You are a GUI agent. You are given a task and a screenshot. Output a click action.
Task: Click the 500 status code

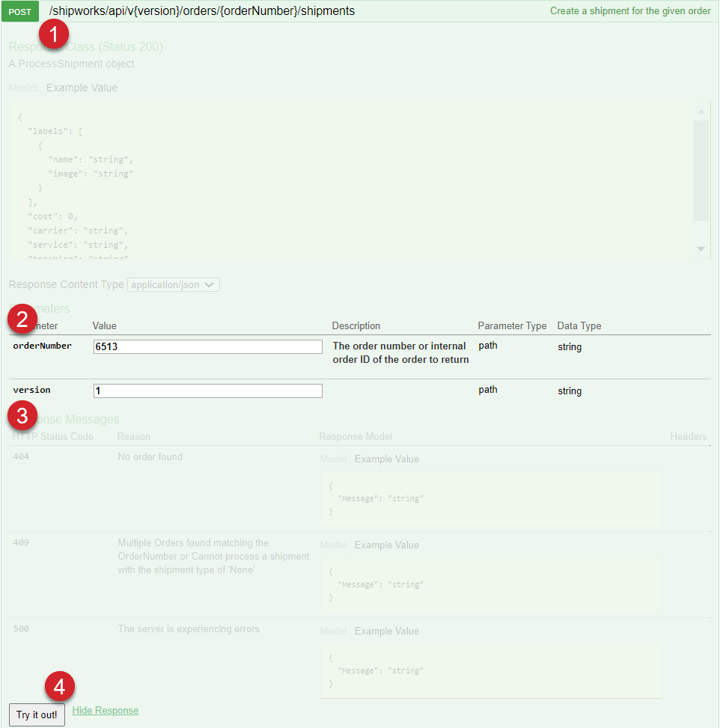coord(21,629)
